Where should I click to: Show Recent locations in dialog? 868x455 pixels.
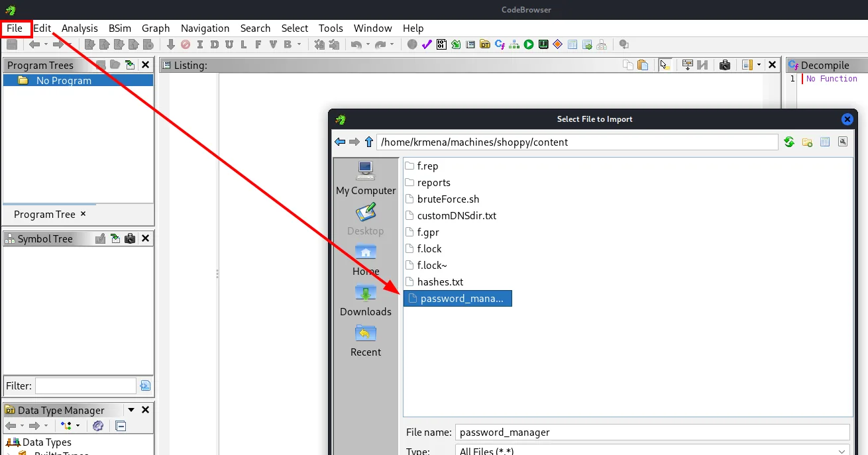pyautogui.click(x=366, y=341)
